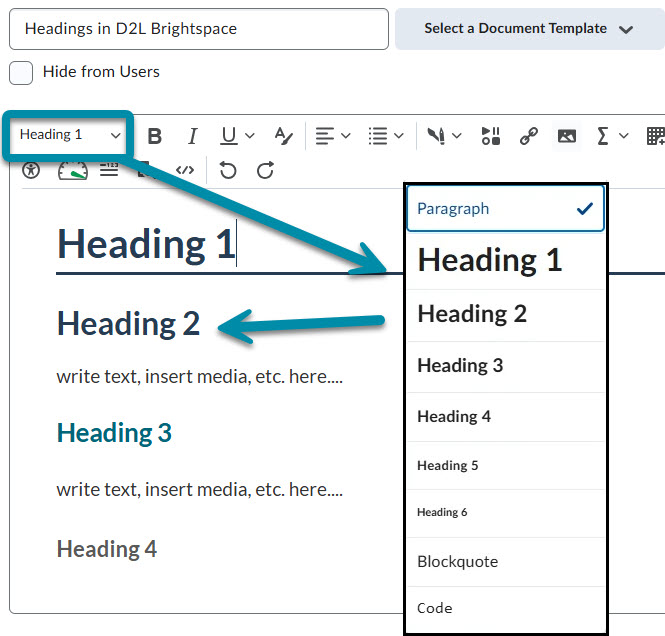Click the 'Hide from Users' label

[101, 72]
